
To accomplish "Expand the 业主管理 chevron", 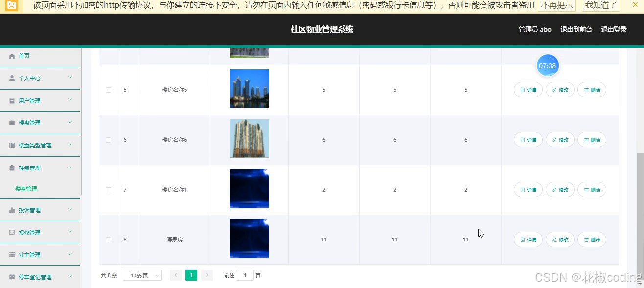I will [70, 254].
